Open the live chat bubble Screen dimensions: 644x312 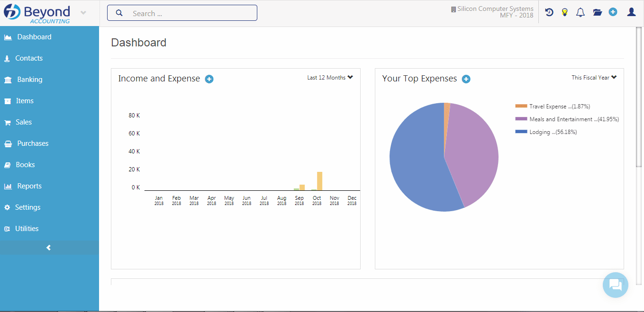(x=615, y=285)
